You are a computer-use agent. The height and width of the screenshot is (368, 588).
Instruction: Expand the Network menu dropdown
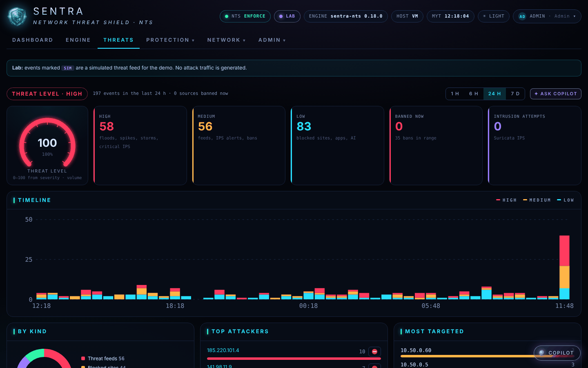click(226, 40)
